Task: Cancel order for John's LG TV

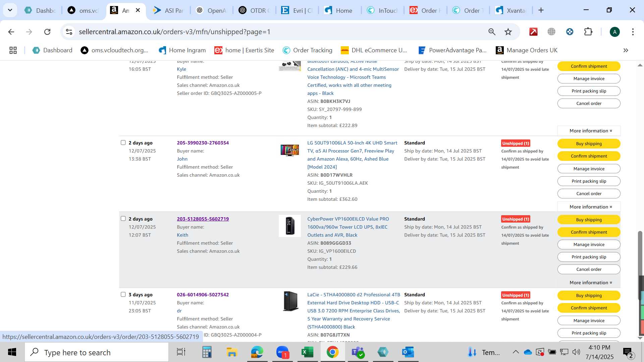Action: 589,193
